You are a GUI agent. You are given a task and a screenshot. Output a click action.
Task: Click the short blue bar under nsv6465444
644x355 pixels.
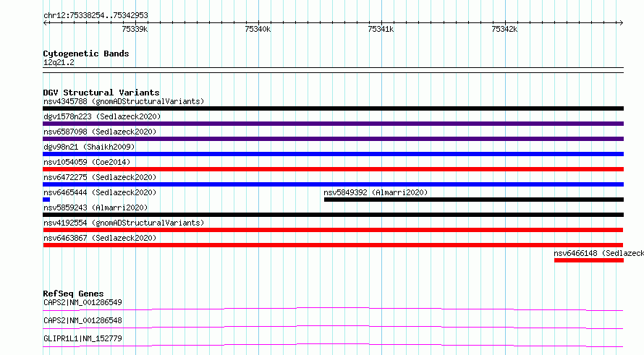[x=46, y=200]
